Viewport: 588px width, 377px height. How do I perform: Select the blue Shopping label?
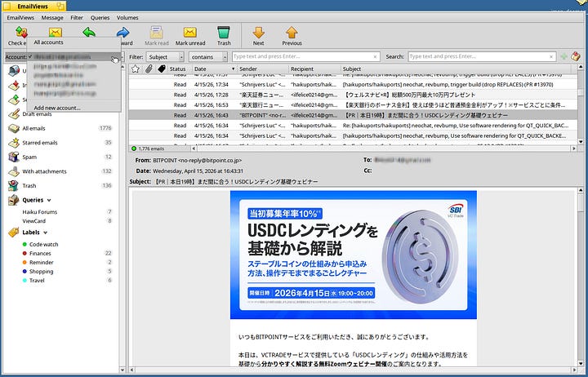[42, 271]
